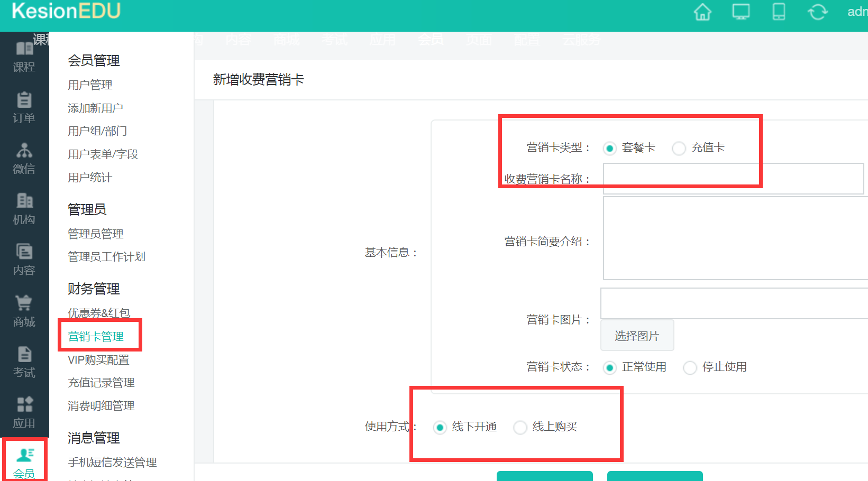Open the mobile phone view icon
The width and height of the screenshot is (868, 481).
tap(779, 12)
